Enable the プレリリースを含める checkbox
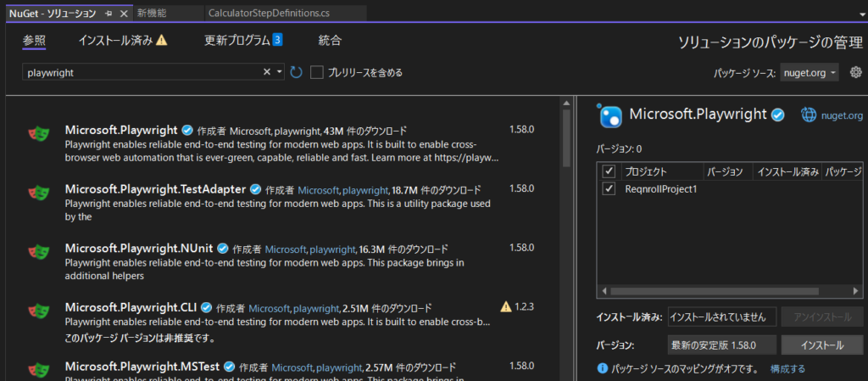The image size is (868, 381). pyautogui.click(x=317, y=73)
